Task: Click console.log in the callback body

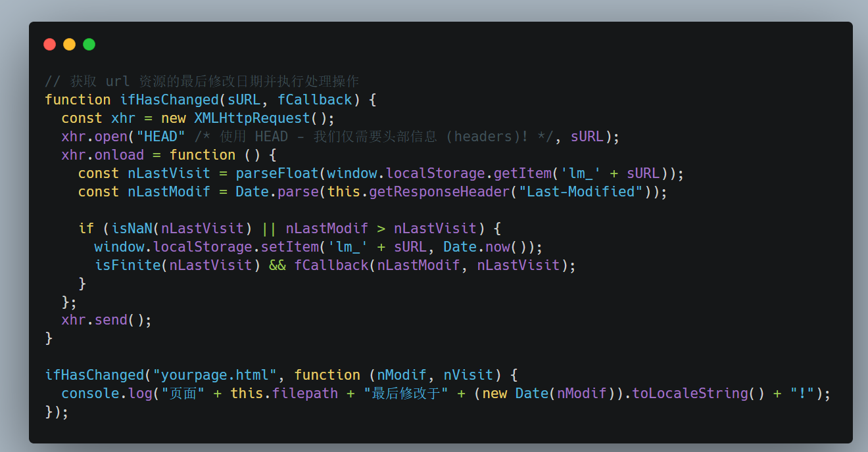Action: point(107,394)
